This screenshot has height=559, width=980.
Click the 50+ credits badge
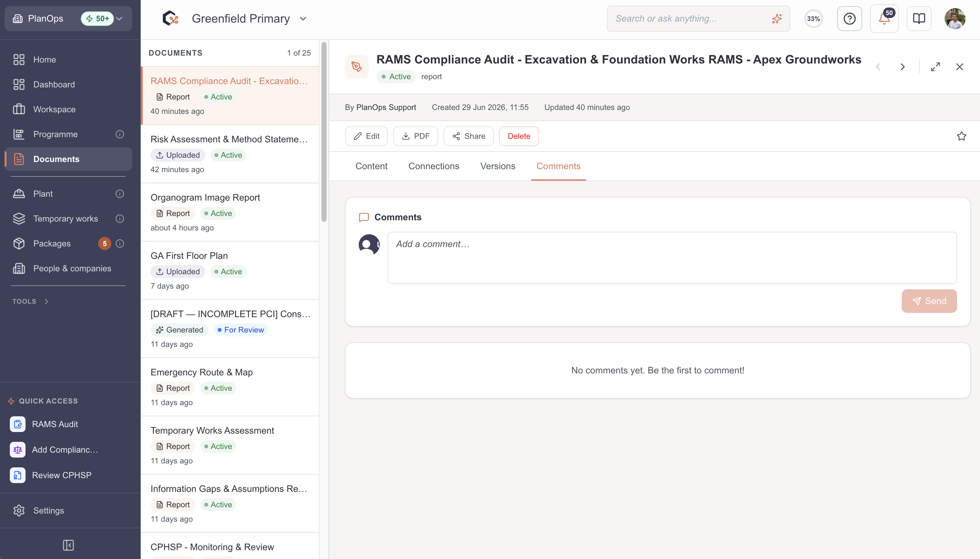pyautogui.click(x=97, y=18)
